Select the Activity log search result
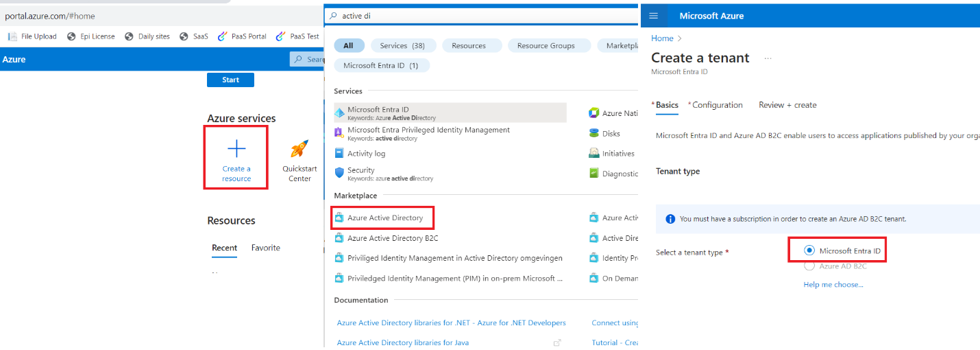The height and width of the screenshot is (350, 980). pyautogui.click(x=366, y=154)
